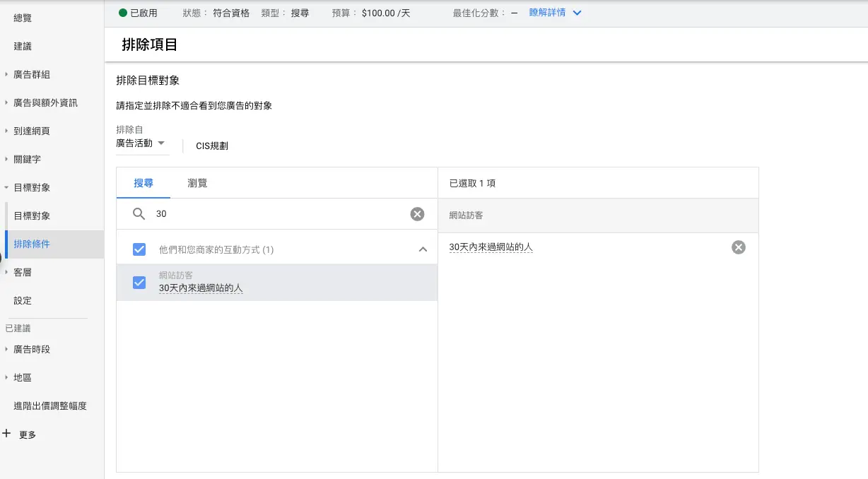Image resolution: width=868 pixels, height=479 pixels.
Task: Remove the selected 30天內來過網站的人 audience with its X icon
Action: tap(739, 247)
